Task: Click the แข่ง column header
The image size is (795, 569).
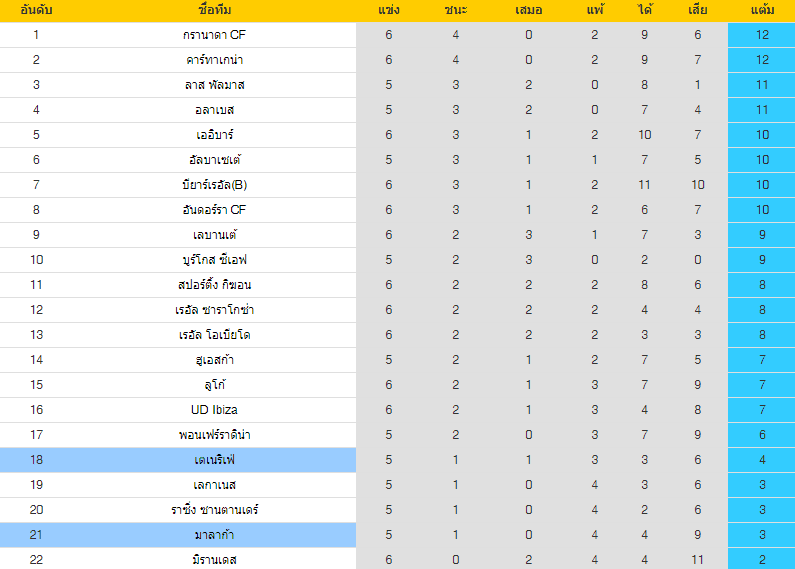Action: click(x=389, y=10)
